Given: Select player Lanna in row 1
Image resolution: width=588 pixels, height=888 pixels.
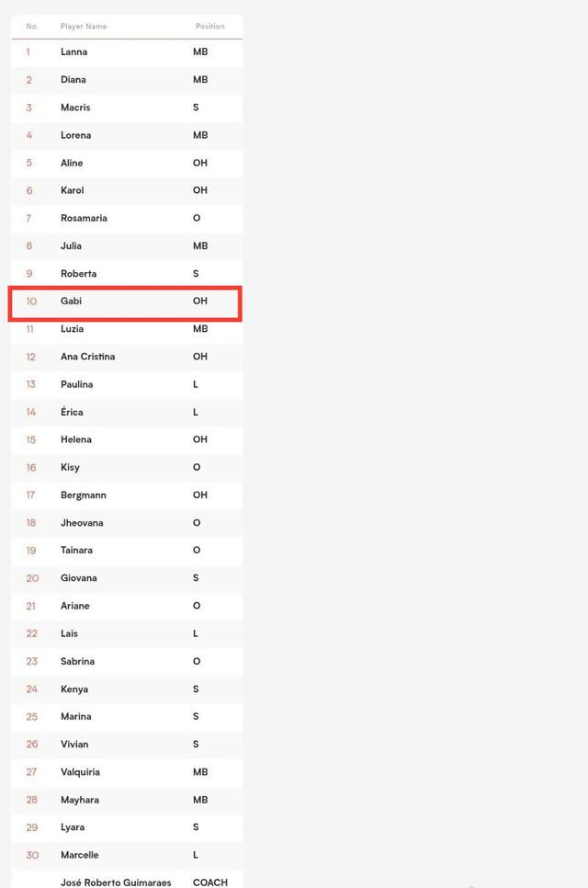Looking at the screenshot, I should coord(74,51).
